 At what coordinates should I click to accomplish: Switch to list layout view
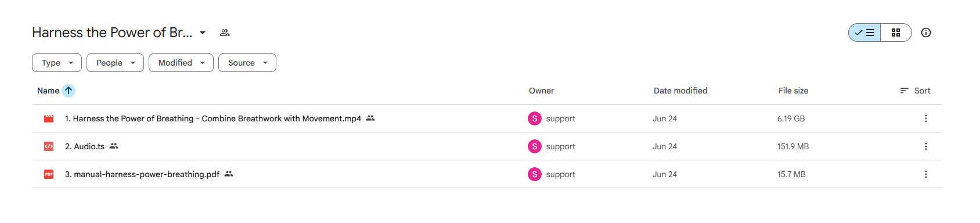coord(864,33)
